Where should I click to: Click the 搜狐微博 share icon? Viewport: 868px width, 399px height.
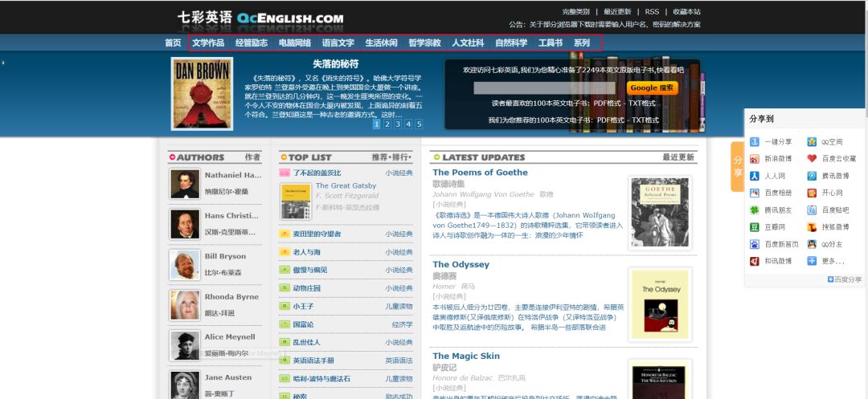pos(812,227)
